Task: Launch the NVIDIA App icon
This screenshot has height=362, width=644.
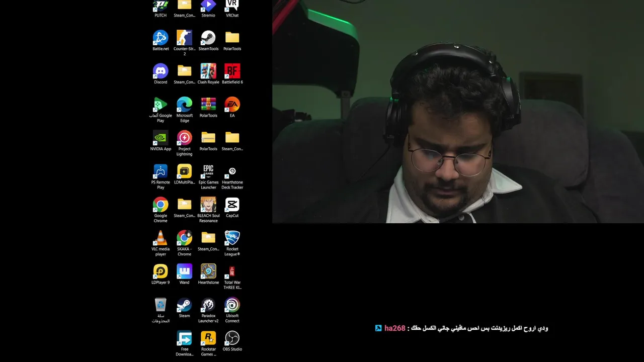Action: 160,141
